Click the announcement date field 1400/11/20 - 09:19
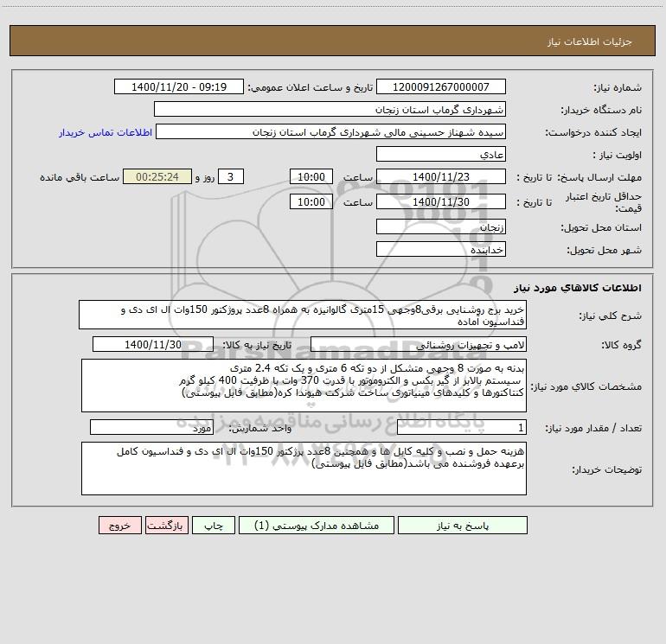This screenshot has width=666, height=644. click(x=179, y=86)
